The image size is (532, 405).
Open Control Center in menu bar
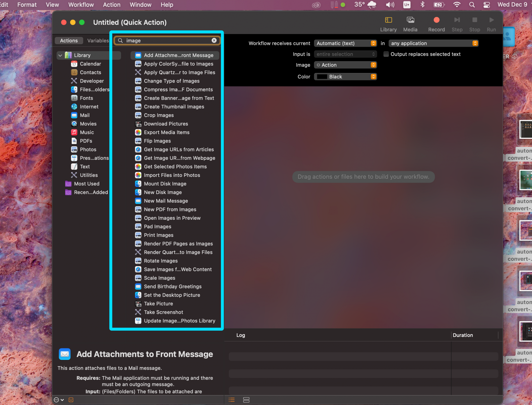coord(487,5)
